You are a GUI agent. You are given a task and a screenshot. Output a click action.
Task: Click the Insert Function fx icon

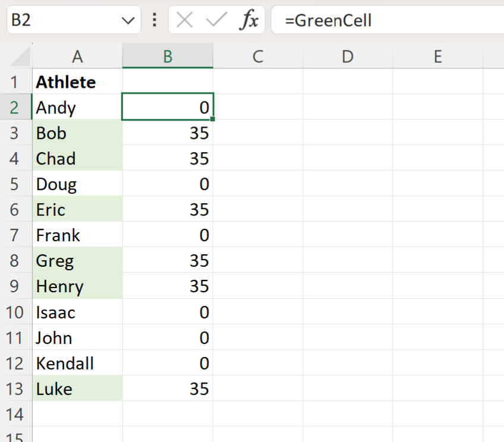click(x=249, y=20)
